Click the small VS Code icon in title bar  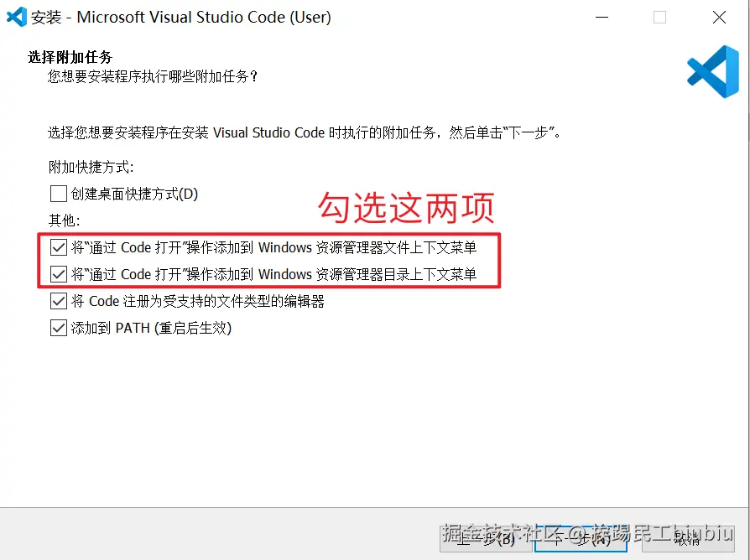tap(17, 17)
